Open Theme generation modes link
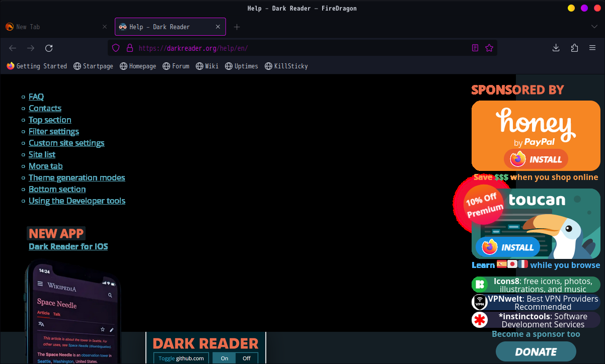Viewport: 605px width, 364px height. [77, 177]
